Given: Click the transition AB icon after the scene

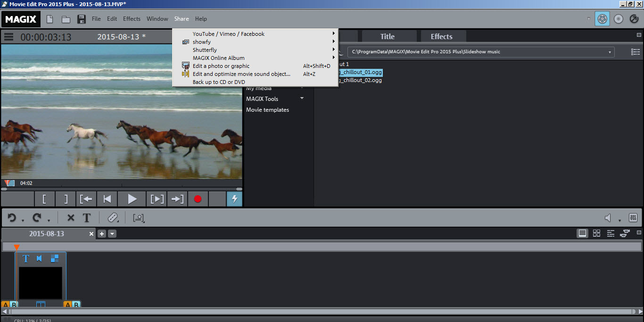Looking at the screenshot, I should [72, 305].
